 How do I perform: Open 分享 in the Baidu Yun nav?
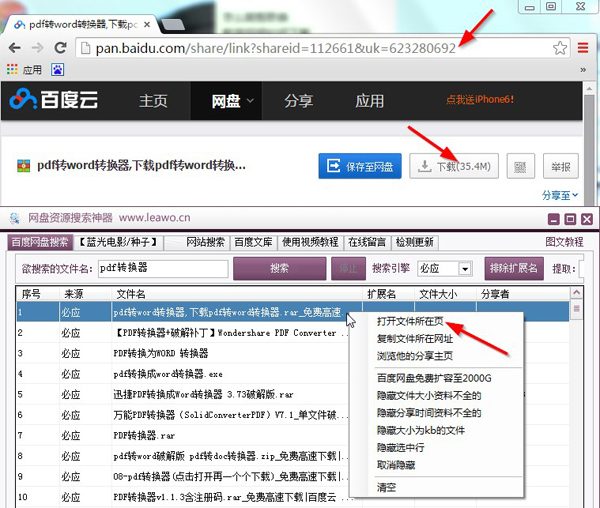point(298,101)
